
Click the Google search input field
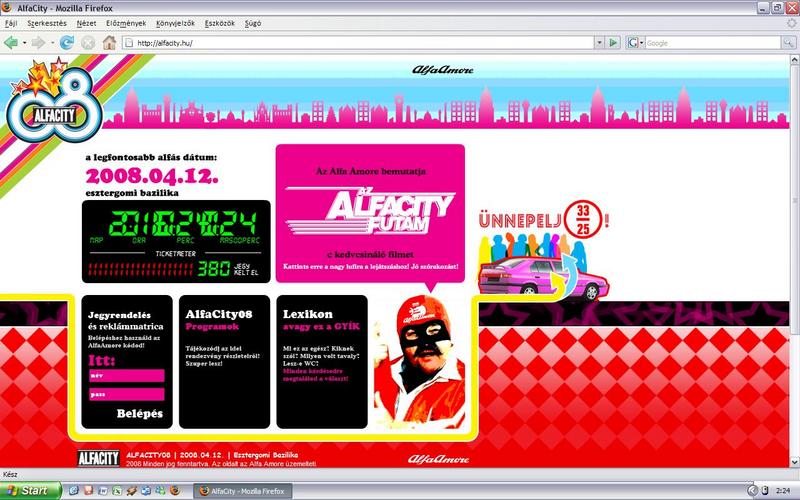tap(712, 43)
